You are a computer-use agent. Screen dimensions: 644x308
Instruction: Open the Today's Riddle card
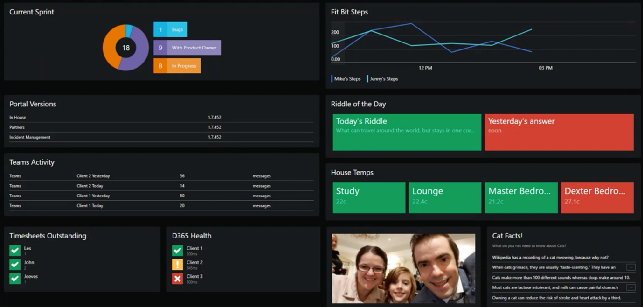pos(406,132)
